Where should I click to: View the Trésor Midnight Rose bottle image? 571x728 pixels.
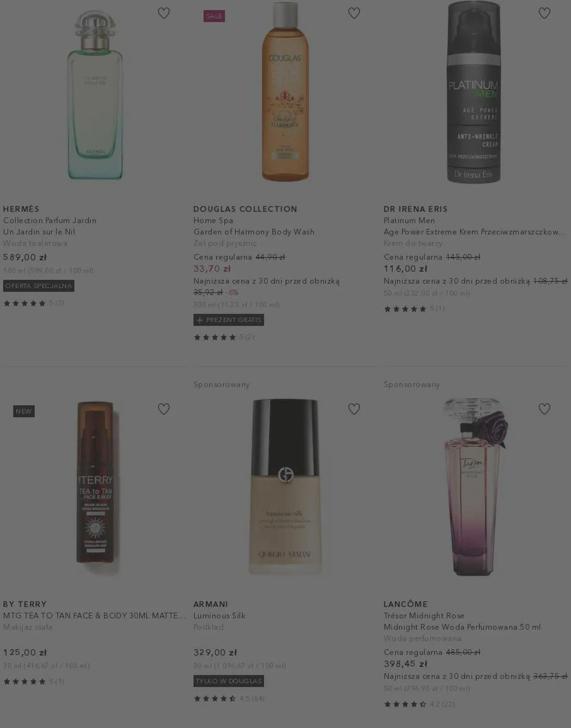[475, 487]
